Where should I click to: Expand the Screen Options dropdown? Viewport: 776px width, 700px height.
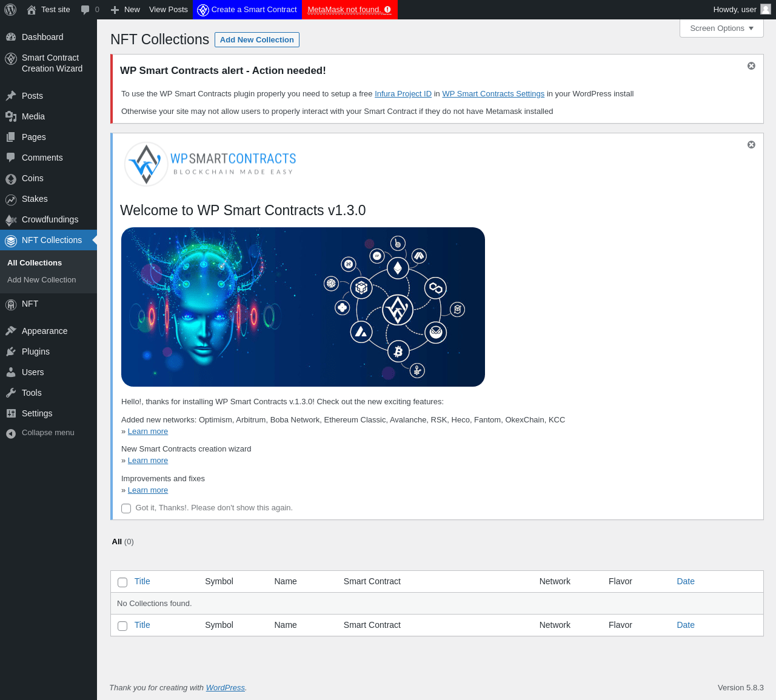point(721,28)
